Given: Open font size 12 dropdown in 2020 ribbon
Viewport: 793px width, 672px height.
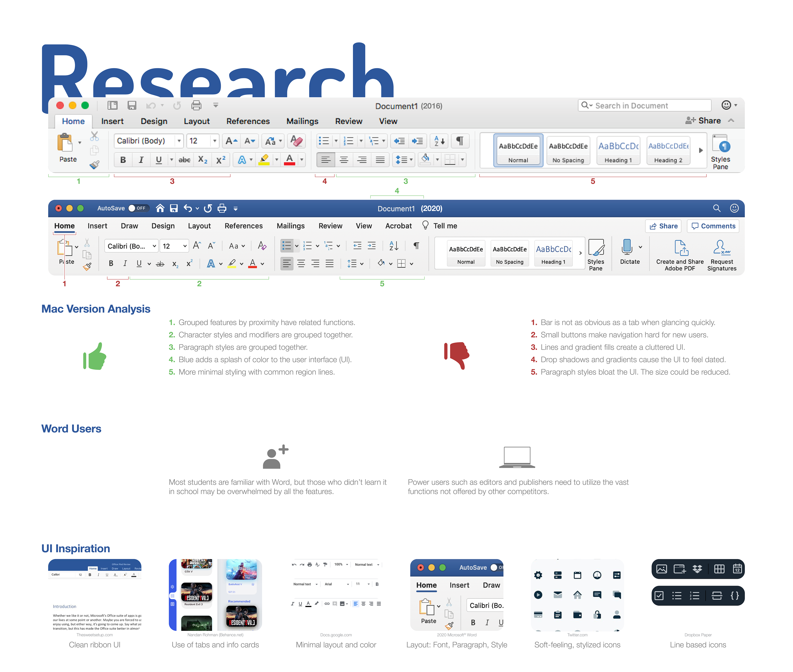Looking at the screenshot, I should click(185, 246).
